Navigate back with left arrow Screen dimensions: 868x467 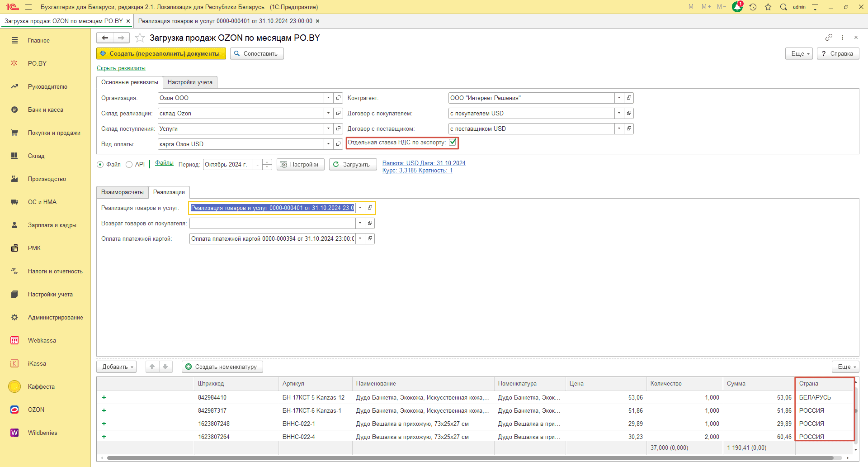(x=105, y=38)
